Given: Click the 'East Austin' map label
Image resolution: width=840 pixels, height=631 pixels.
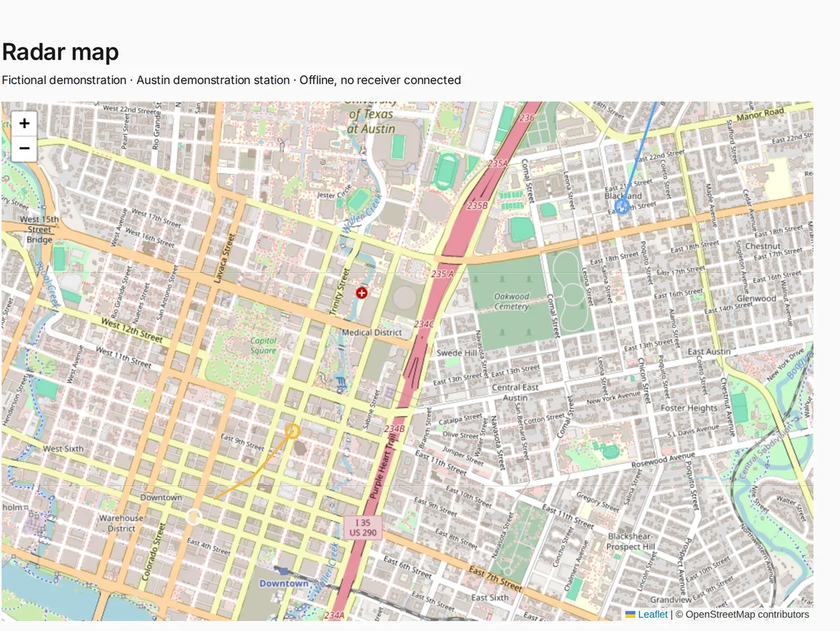Looking at the screenshot, I should click(709, 352).
